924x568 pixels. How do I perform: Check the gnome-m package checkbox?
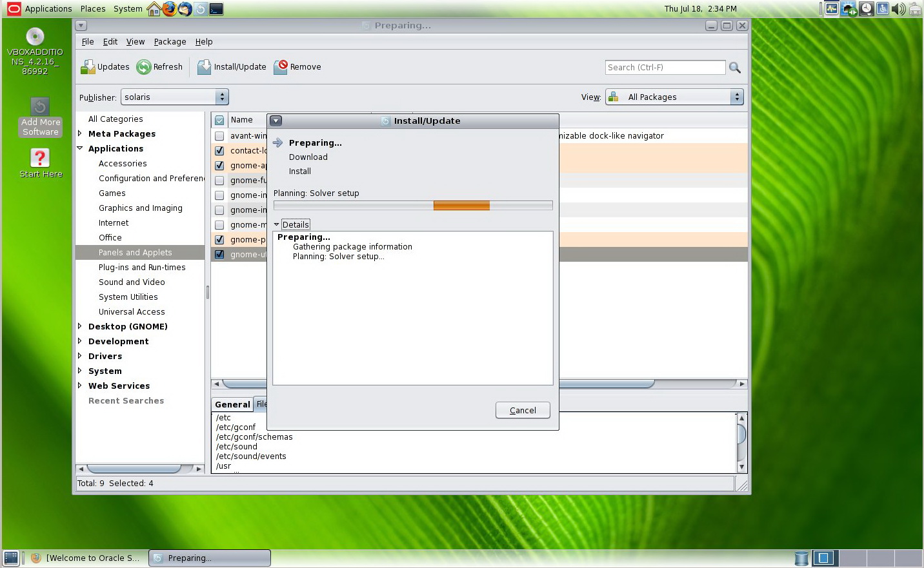click(219, 225)
